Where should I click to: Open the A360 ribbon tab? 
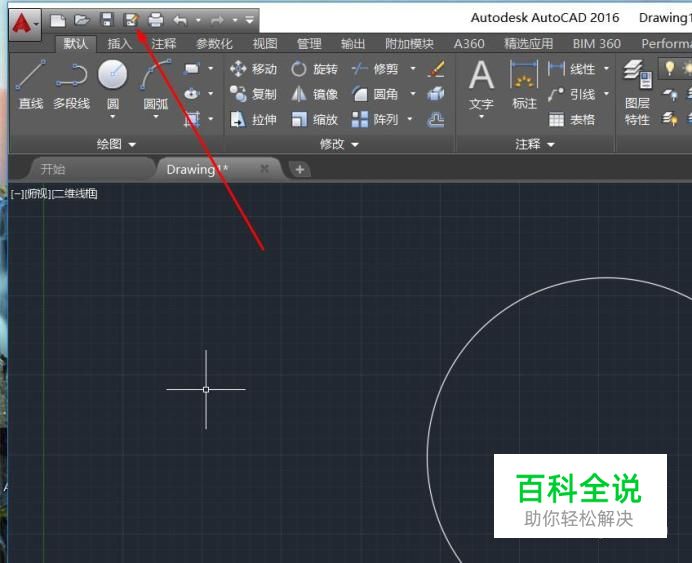(x=469, y=44)
